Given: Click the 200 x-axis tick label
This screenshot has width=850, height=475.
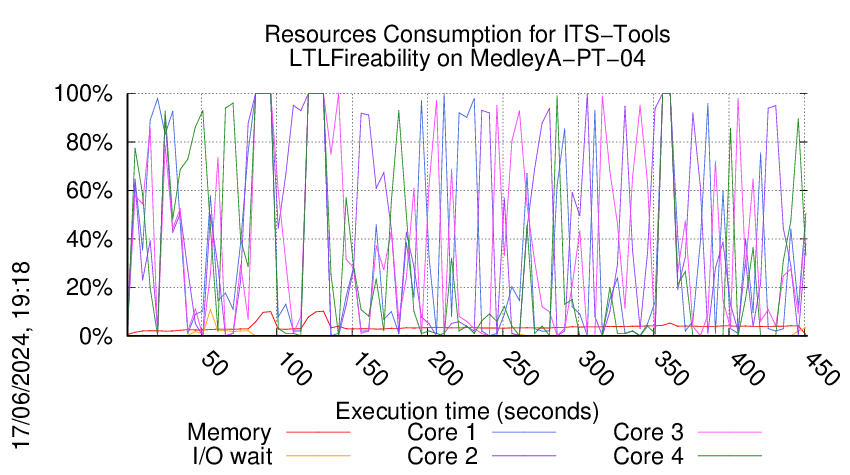Looking at the screenshot, I should click(444, 369).
